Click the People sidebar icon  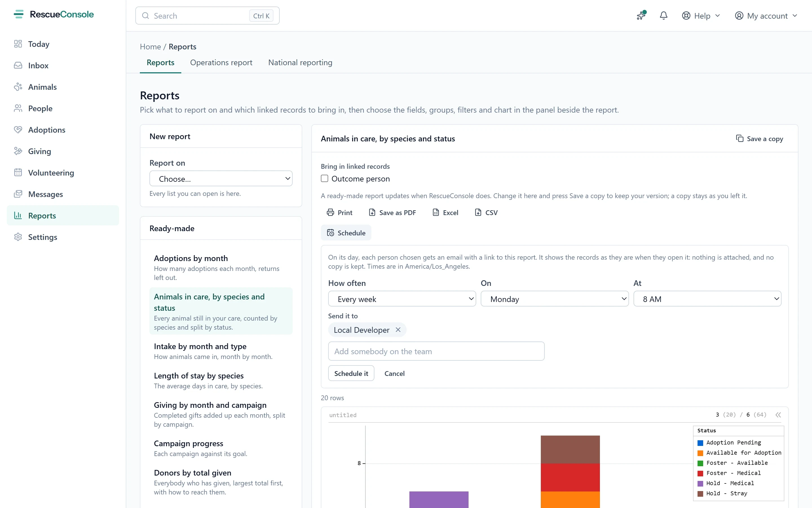pyautogui.click(x=18, y=109)
